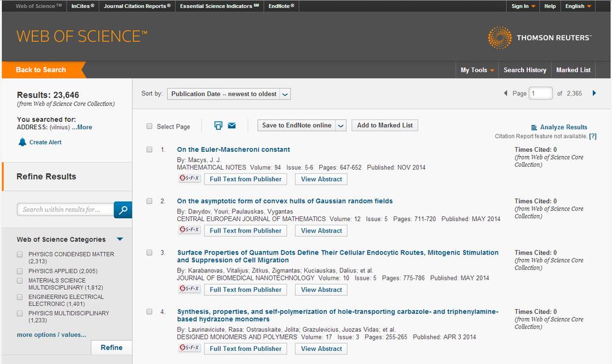
Task: Open the Search History menu
Action: [x=525, y=70]
